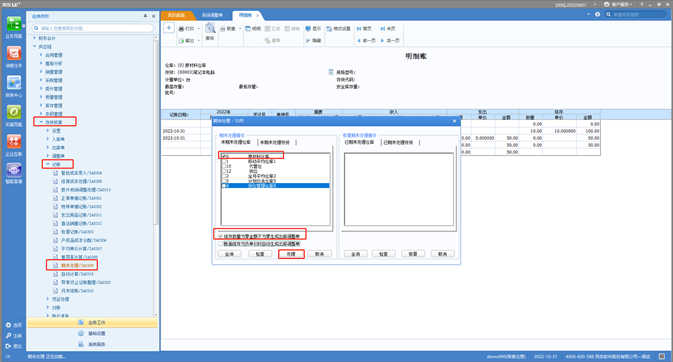Open 期末处理/IA0309 tree item

point(77,265)
